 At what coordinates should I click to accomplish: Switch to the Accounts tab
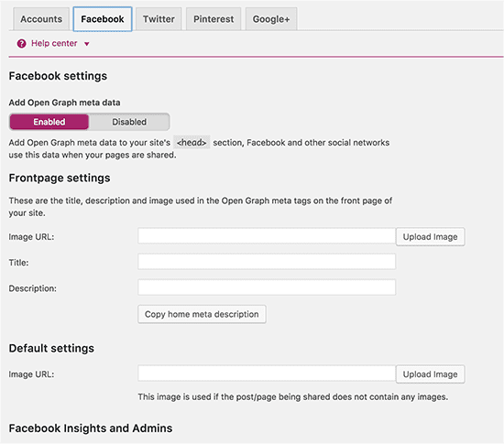(x=41, y=19)
